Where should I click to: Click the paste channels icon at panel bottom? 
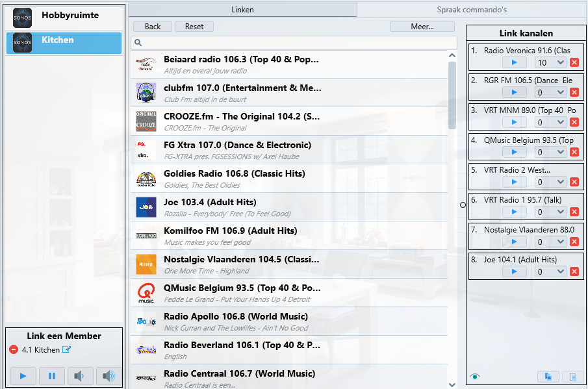[572, 377]
